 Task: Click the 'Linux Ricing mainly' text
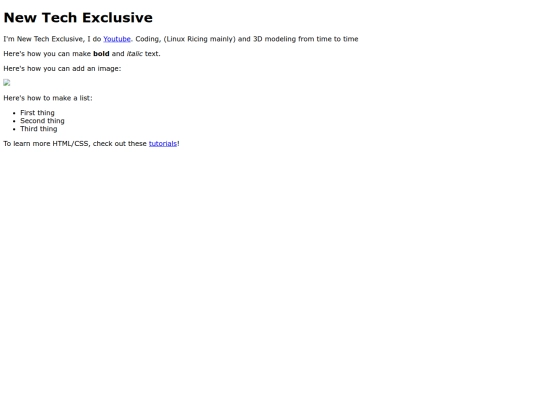(x=199, y=39)
